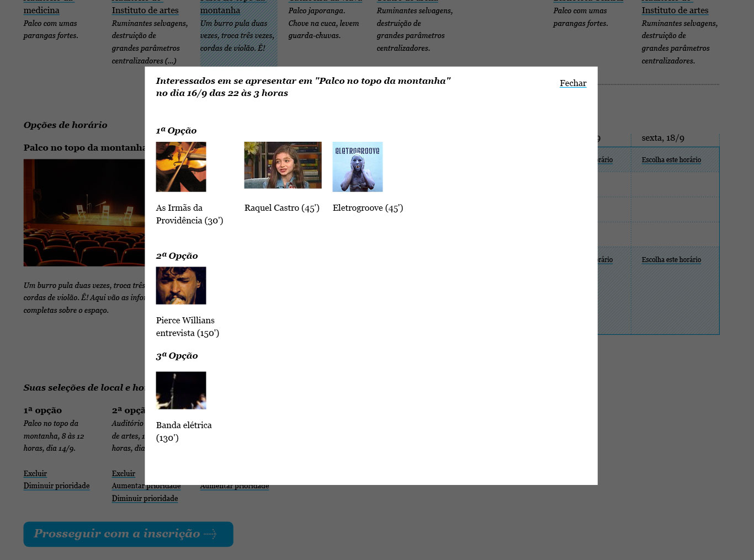Image resolution: width=754 pixels, height=560 pixels.
Task: Select Banda elétrica (130') label
Action: 184,431
